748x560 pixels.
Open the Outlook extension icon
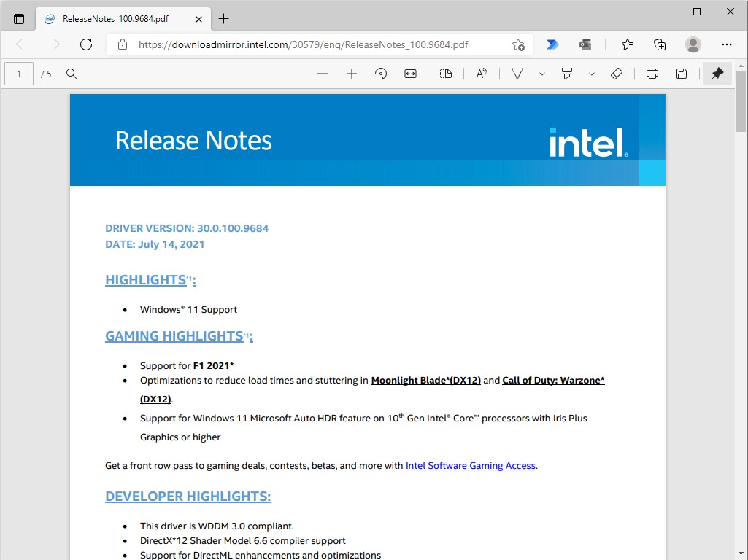pyautogui.click(x=585, y=44)
